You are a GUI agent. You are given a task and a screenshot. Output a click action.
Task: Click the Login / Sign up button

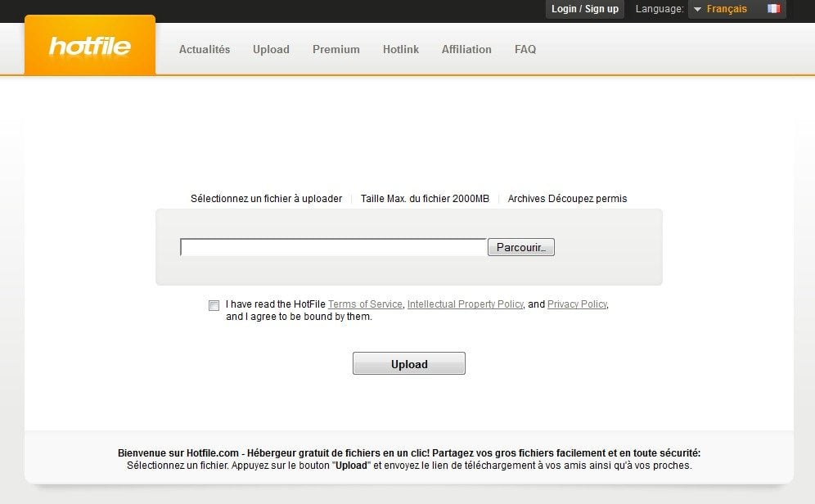click(584, 9)
